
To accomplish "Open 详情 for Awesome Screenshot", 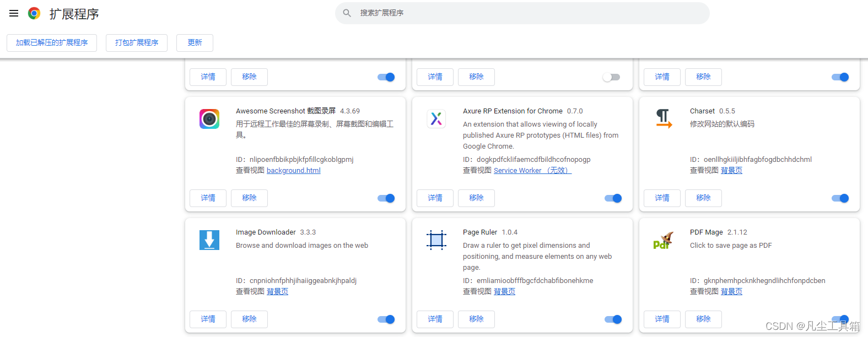I will point(208,198).
